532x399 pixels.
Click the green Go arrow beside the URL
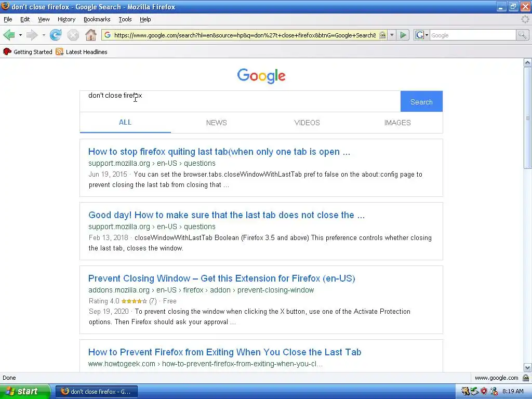pos(403,35)
